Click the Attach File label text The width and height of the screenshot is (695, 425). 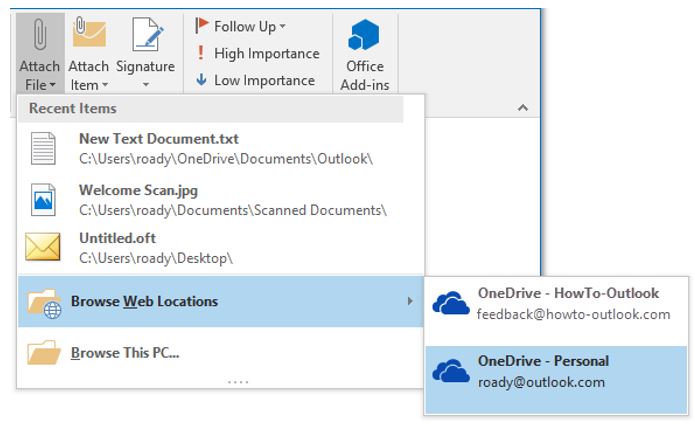pyautogui.click(x=39, y=75)
